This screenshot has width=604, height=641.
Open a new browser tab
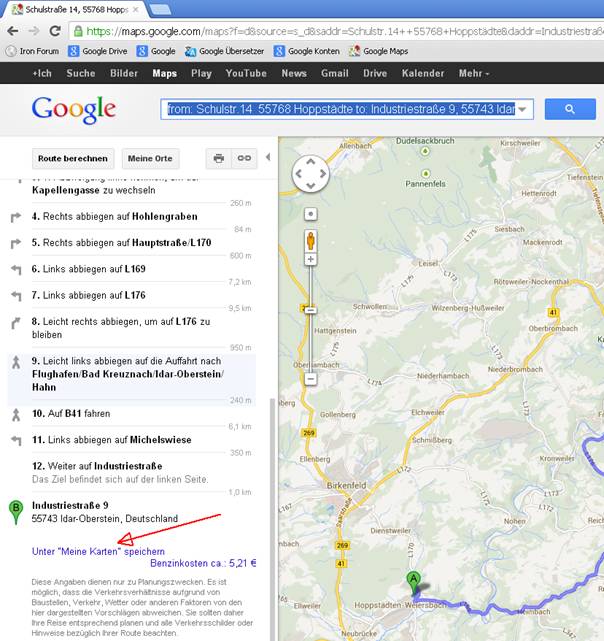pyautogui.click(x=160, y=9)
